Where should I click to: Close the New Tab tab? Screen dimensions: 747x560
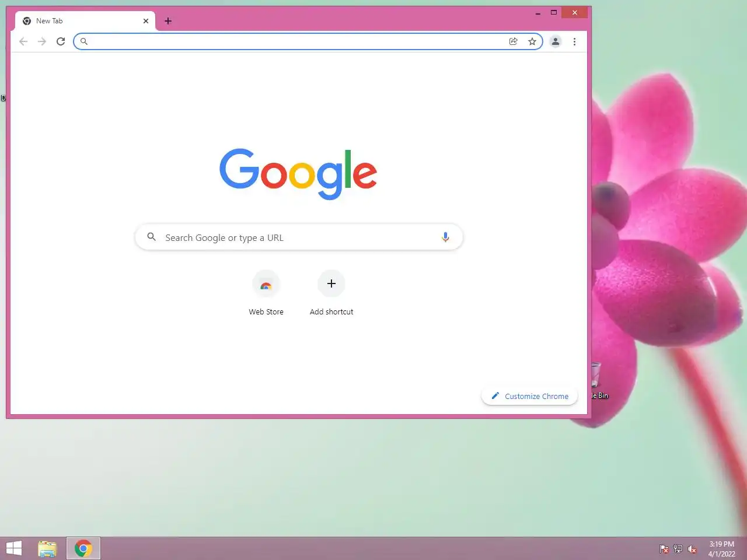coord(146,21)
